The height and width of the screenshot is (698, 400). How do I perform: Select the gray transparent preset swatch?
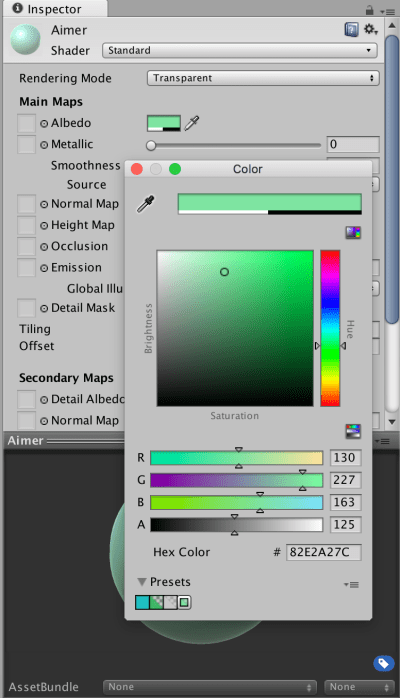tap(170, 603)
